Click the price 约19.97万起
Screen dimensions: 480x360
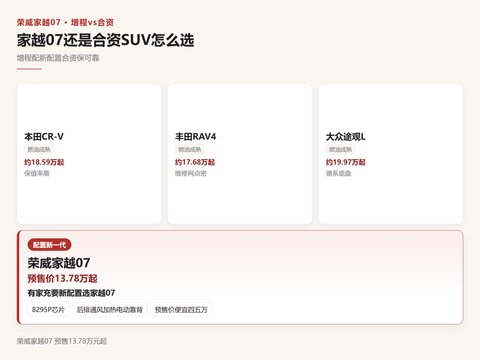[x=346, y=162]
